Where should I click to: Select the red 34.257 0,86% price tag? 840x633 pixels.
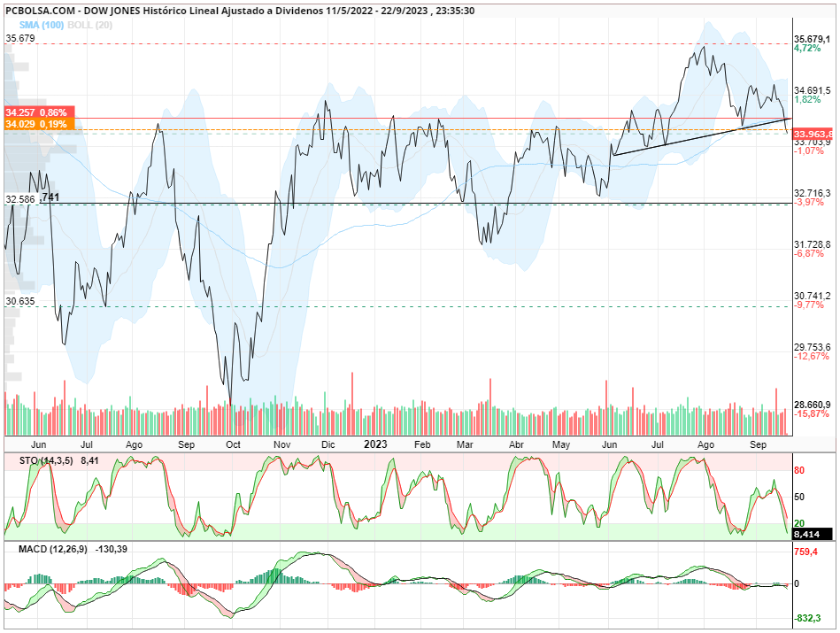tap(39, 112)
